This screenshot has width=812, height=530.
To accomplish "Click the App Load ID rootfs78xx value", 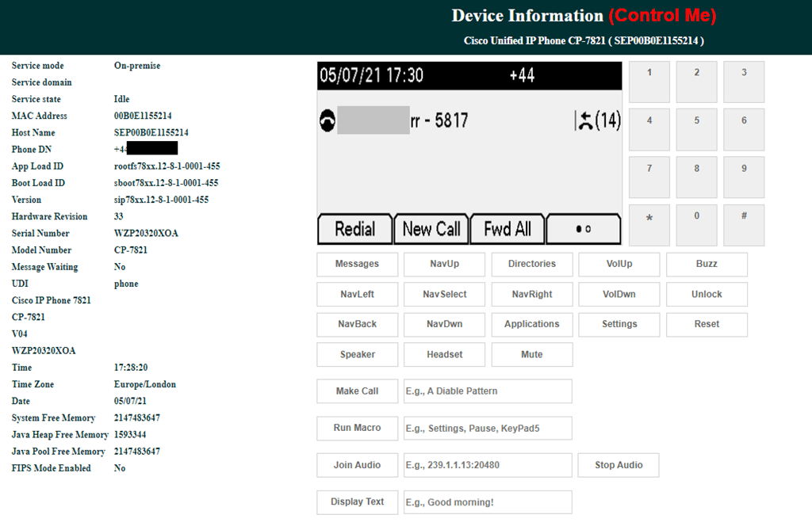I will pos(167,166).
